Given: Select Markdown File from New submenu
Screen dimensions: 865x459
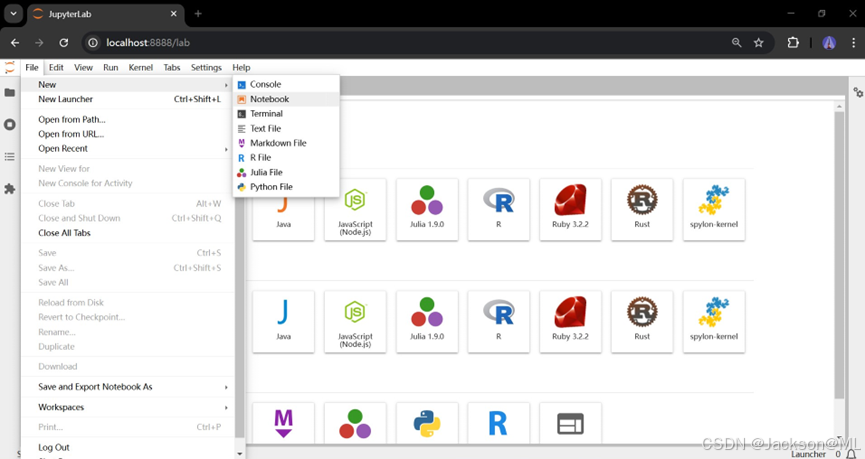Looking at the screenshot, I should tap(286, 143).
